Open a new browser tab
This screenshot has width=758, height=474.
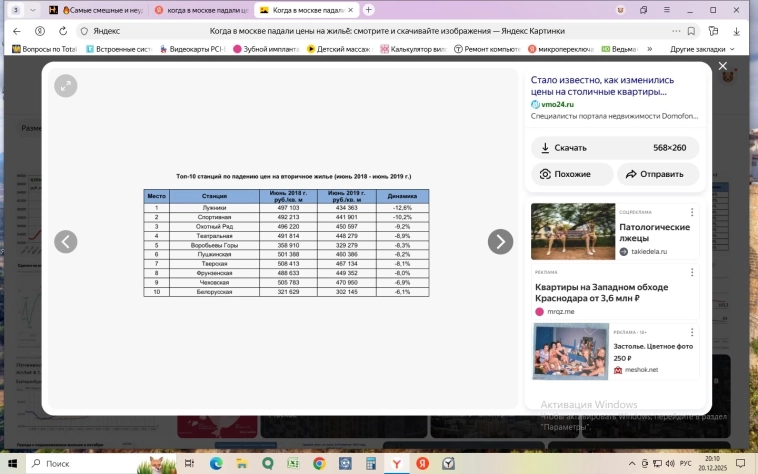click(x=369, y=9)
